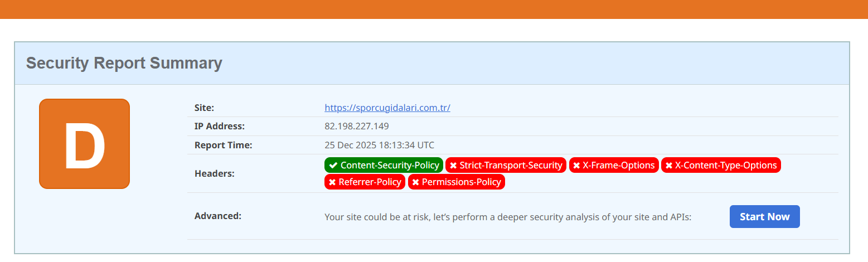Click the orange D grade badge
The width and height of the screenshot is (868, 262).
pos(84,144)
